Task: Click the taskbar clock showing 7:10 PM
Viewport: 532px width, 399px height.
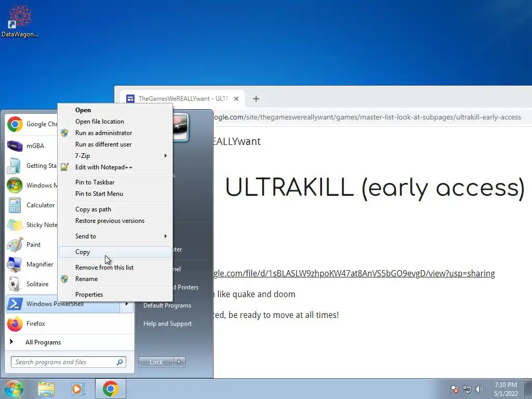Action: pos(506,389)
